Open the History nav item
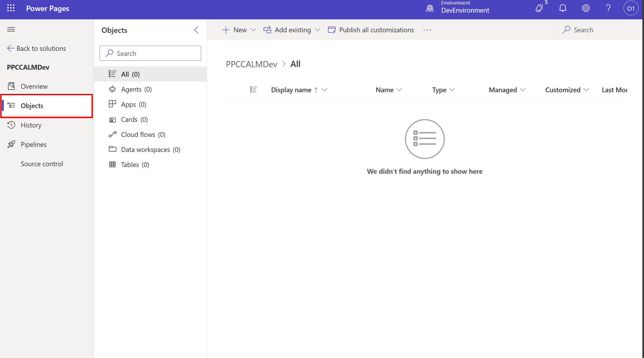The width and height of the screenshot is (644, 358). click(x=31, y=125)
